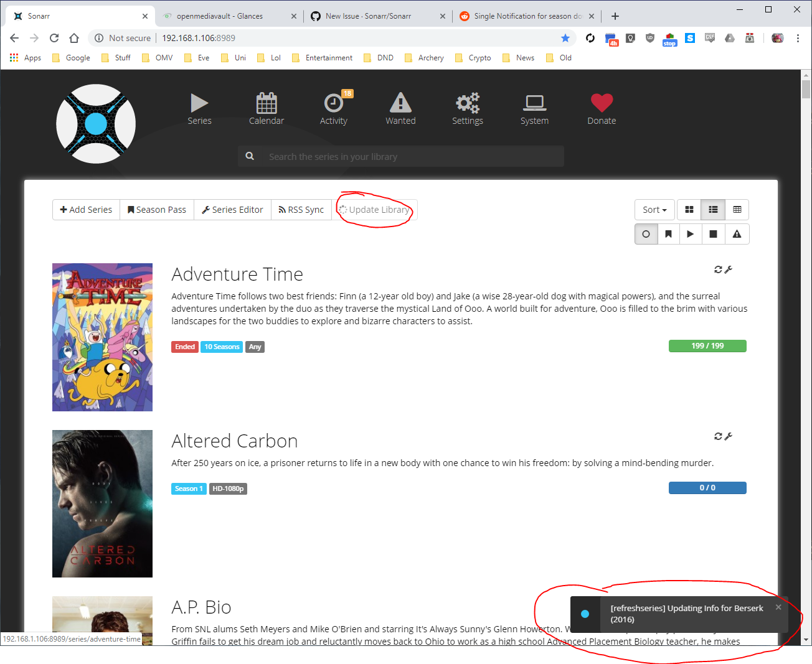Switch to table view layout
Screen dimensions: 812x664
[x=737, y=210]
